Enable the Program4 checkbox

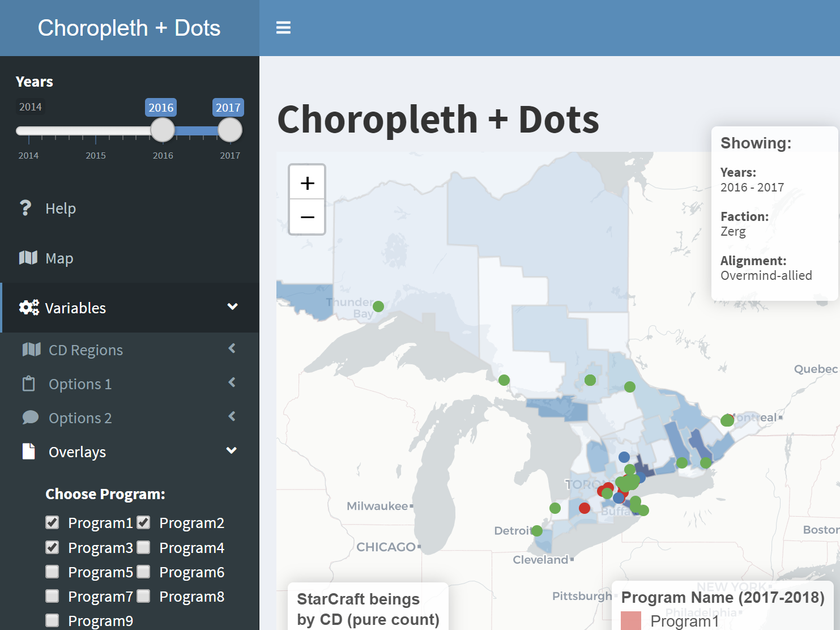[144, 547]
